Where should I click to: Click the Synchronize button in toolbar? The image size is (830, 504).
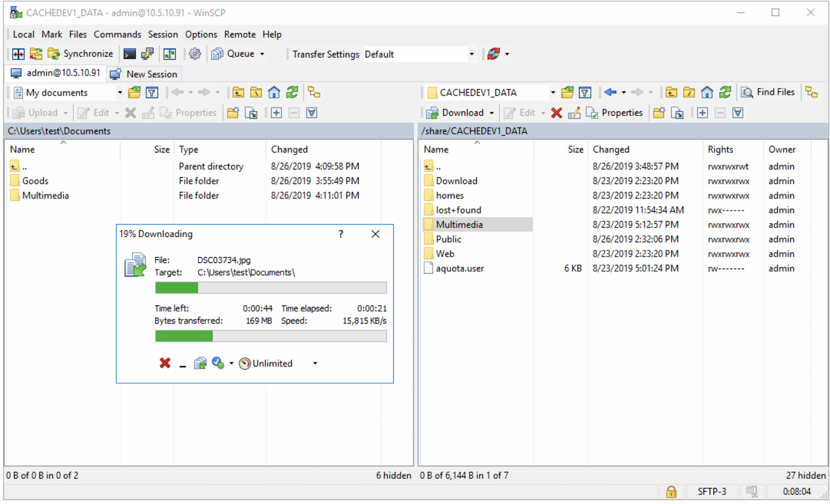80,54
